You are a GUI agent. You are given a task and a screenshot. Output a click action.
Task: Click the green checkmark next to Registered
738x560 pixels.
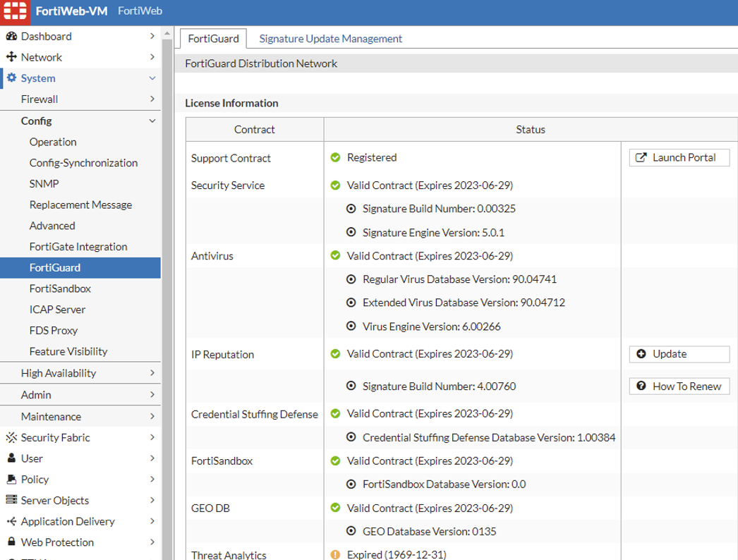click(x=337, y=157)
